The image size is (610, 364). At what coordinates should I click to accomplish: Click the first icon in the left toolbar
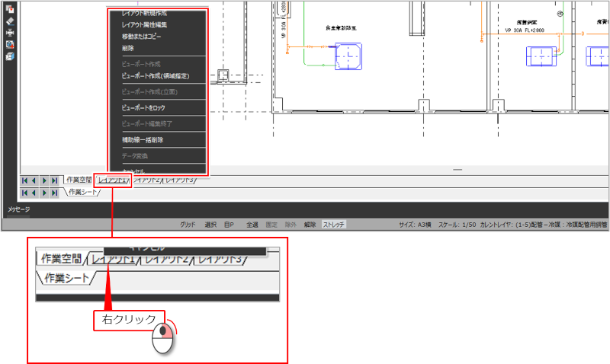click(x=10, y=9)
